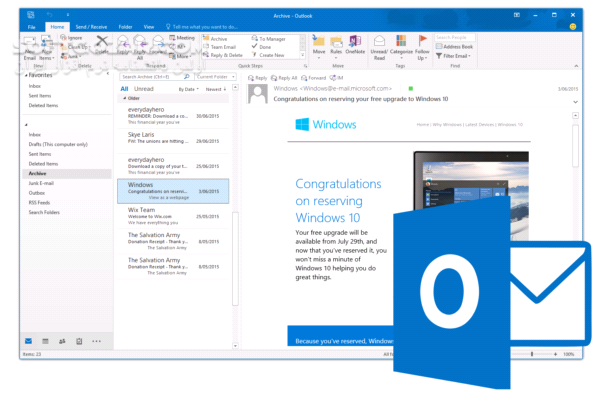Screen dimensions: 600x395
Task: Show only Unread messages in the list
Action: [x=143, y=89]
